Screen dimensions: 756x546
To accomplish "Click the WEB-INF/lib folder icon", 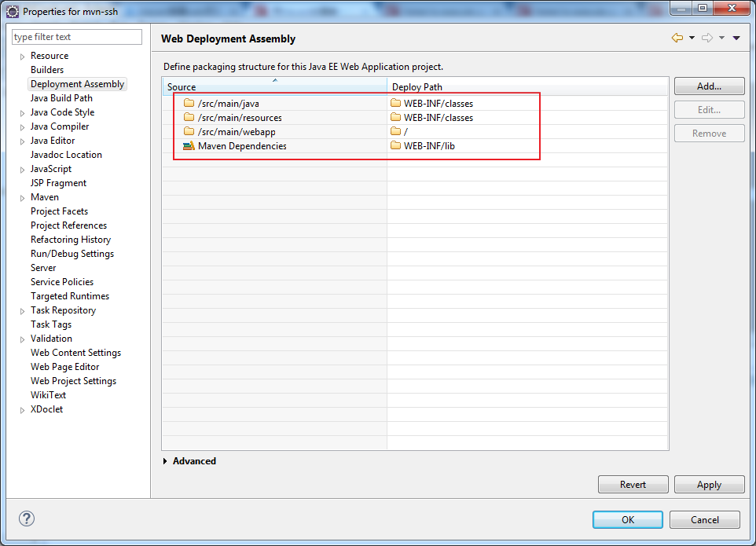I will click(x=396, y=145).
